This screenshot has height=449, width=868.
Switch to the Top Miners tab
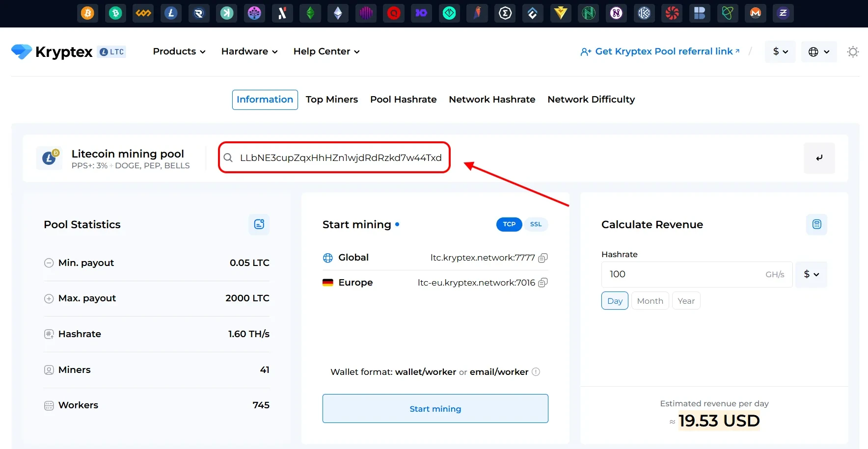(332, 100)
